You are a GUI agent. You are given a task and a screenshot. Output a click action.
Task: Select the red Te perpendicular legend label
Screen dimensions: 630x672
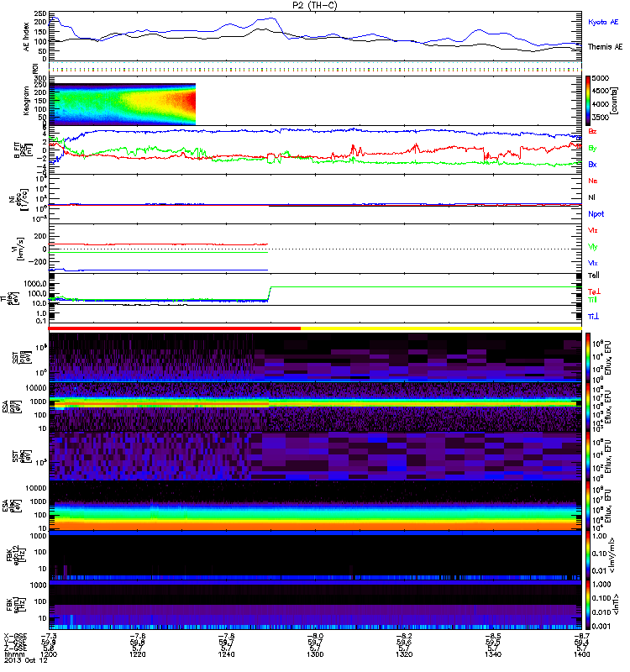[x=594, y=291]
